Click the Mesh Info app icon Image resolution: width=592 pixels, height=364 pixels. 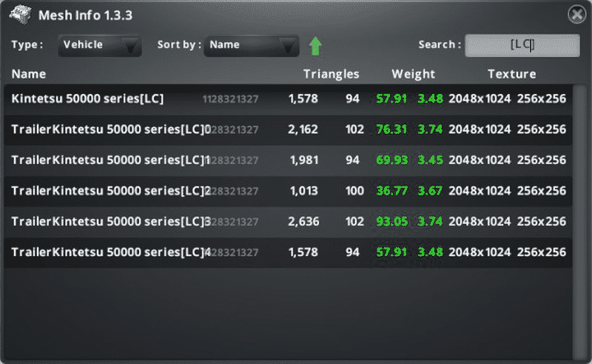(21, 14)
